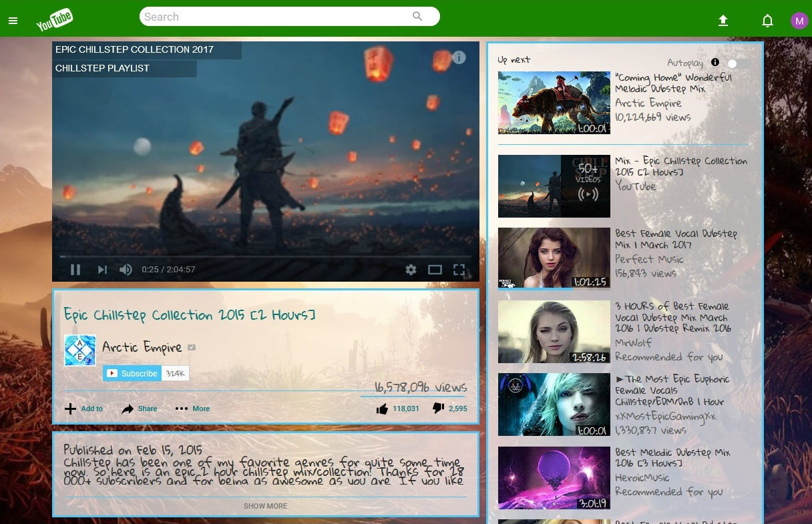Show video info card icon
Image resolution: width=812 pixels, height=524 pixels.
coord(459,57)
